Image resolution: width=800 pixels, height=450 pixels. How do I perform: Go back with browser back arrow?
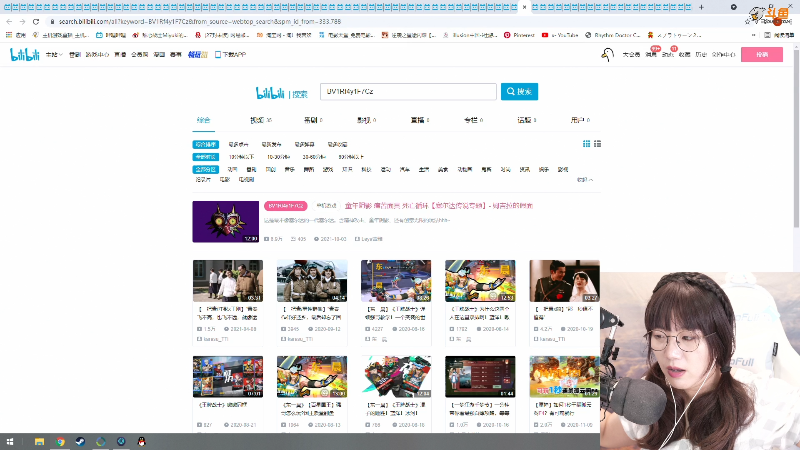pyautogui.click(x=9, y=21)
